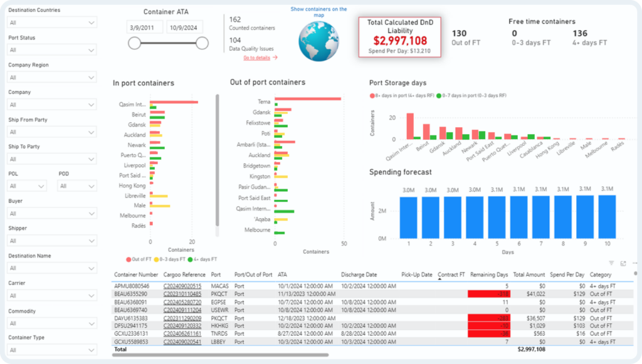Sort by Total Amount column header

[x=529, y=275]
